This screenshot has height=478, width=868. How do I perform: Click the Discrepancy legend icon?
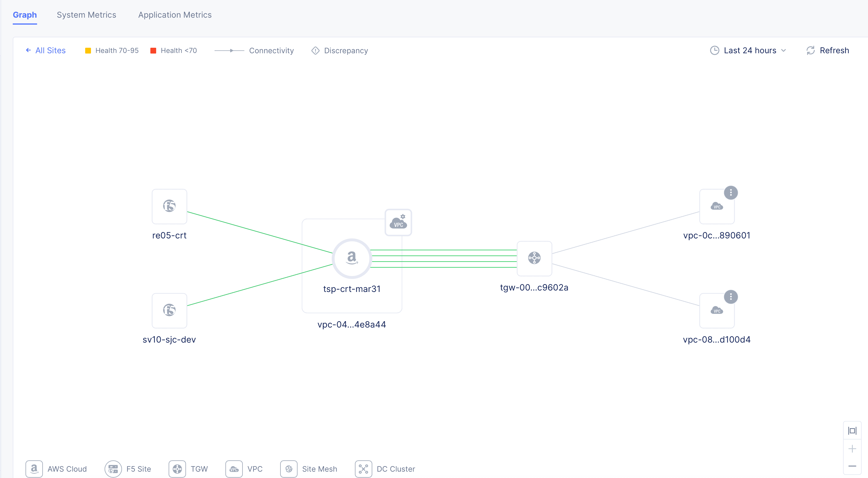point(315,51)
